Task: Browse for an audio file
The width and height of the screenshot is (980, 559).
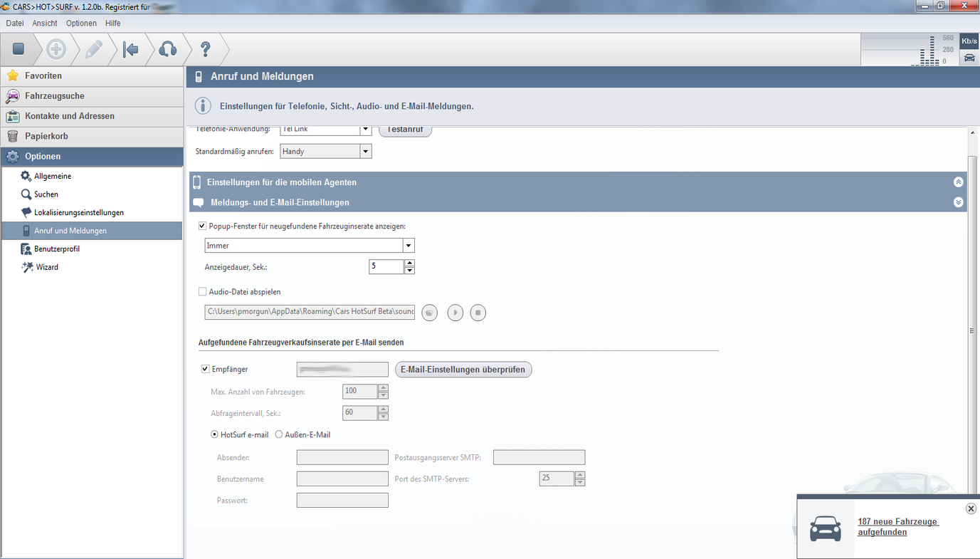Action: pos(429,313)
